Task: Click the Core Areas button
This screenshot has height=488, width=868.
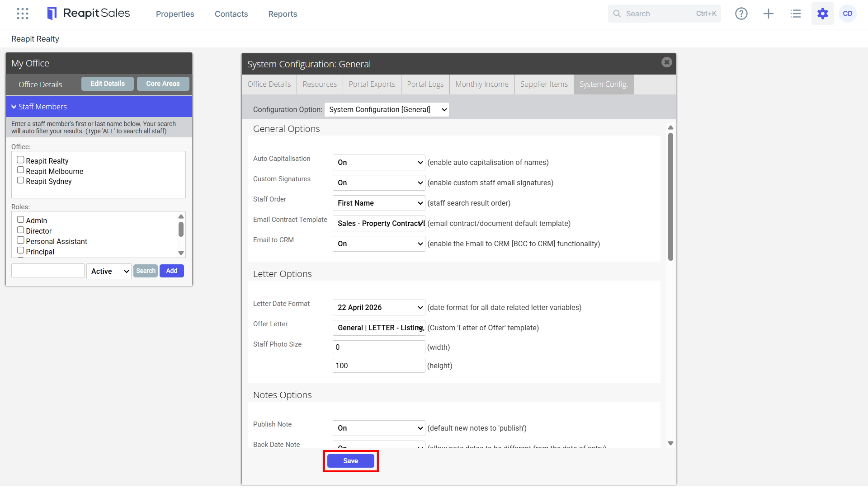Action: click(x=163, y=84)
